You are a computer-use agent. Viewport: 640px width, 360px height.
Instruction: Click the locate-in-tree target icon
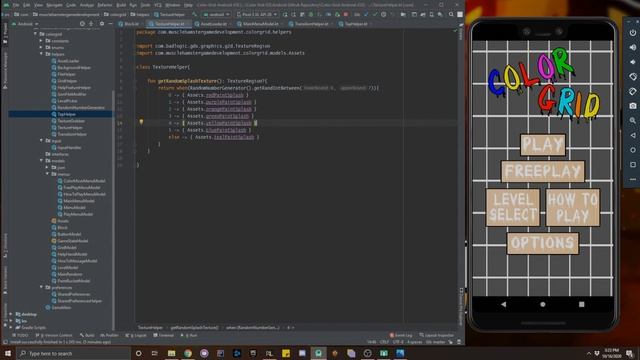[82, 24]
